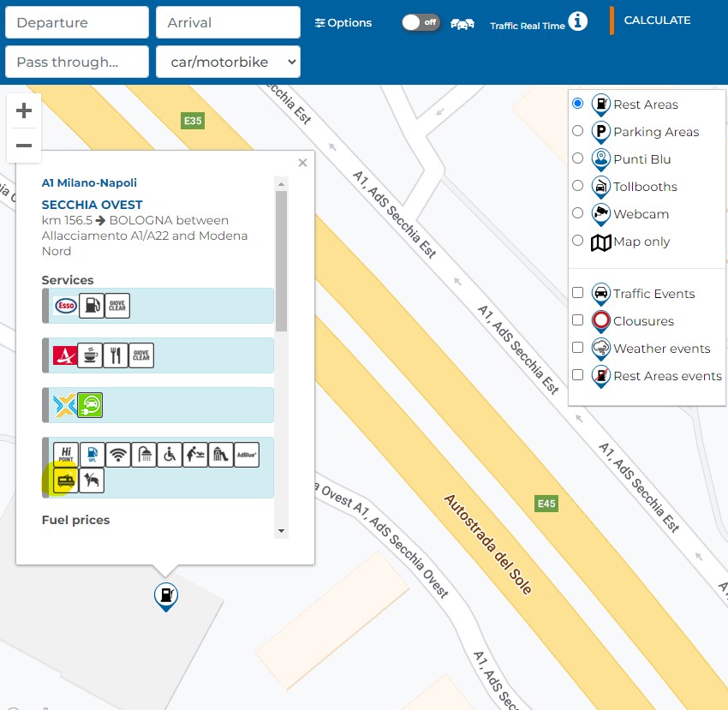728x710 pixels.
Task: Click the Traffic Real Time info icon
Action: click(x=578, y=21)
